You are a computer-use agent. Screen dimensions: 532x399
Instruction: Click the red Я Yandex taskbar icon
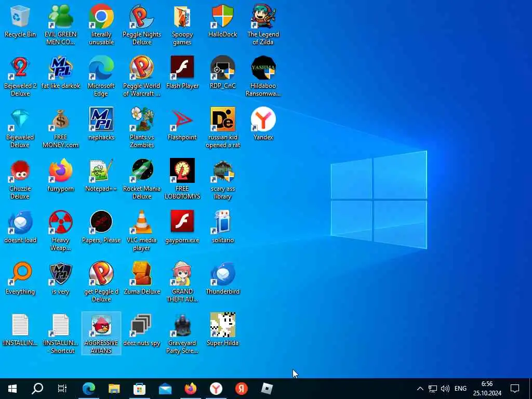[241, 389]
